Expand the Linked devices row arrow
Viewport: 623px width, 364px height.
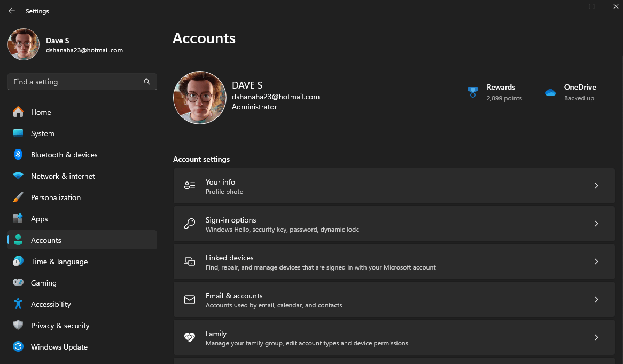click(x=596, y=262)
